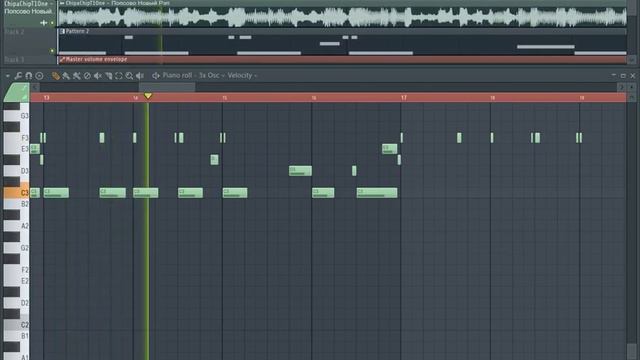Click the Stamp chord tool icon

pos(39,76)
